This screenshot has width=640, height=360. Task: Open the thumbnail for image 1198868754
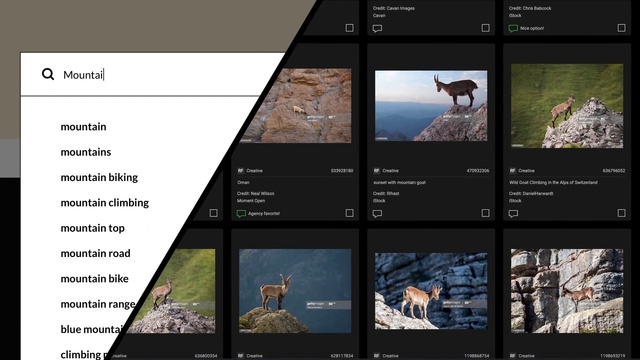tap(431, 291)
